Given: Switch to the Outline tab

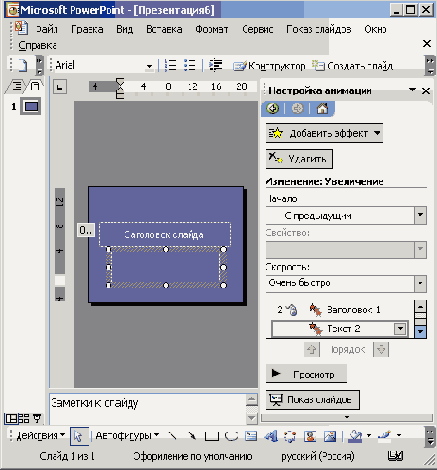Looking at the screenshot, I should [17, 86].
